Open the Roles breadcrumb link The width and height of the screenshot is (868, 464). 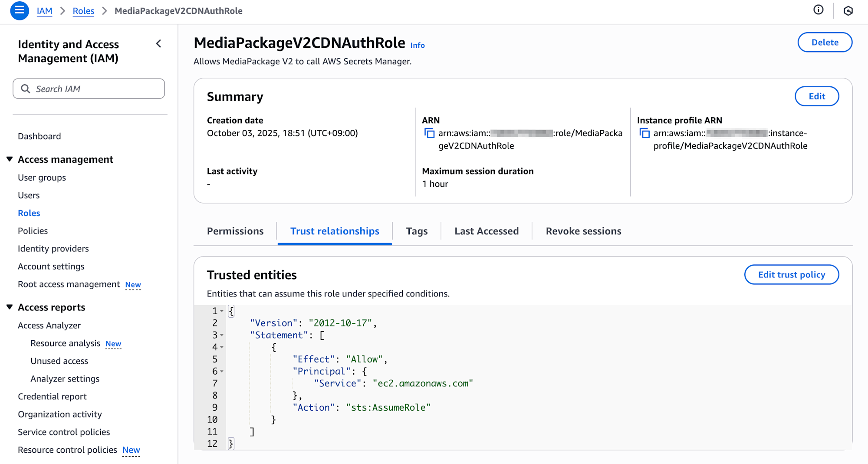tap(83, 11)
